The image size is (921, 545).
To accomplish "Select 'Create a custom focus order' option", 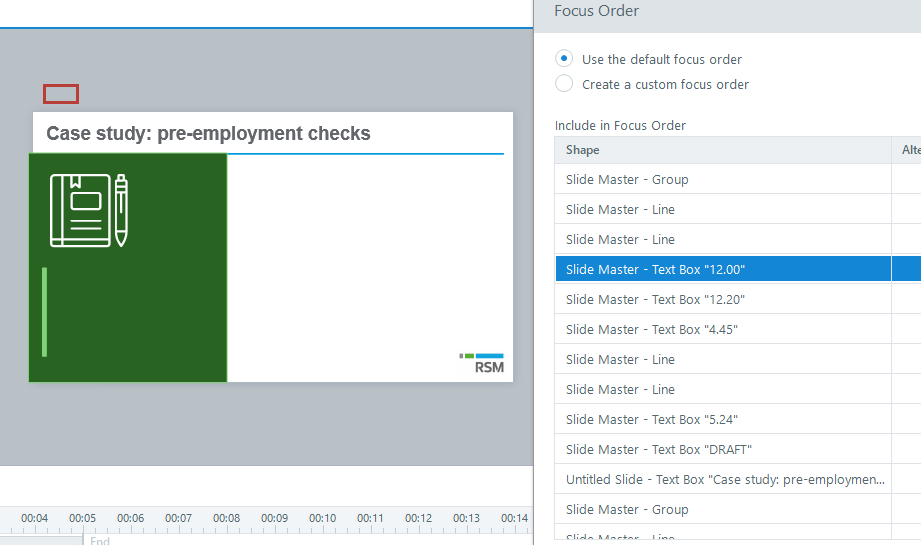I will coord(564,84).
